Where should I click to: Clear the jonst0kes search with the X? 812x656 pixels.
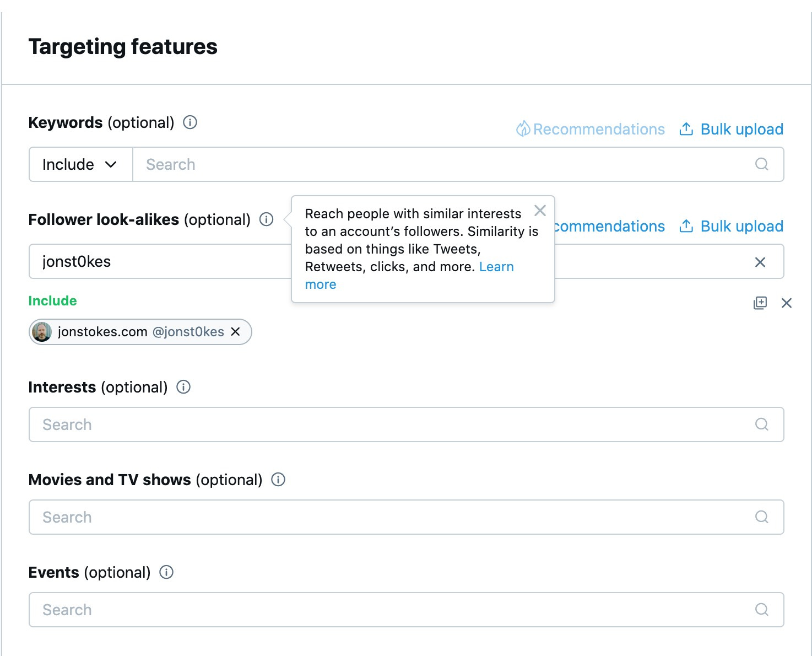[x=761, y=262]
